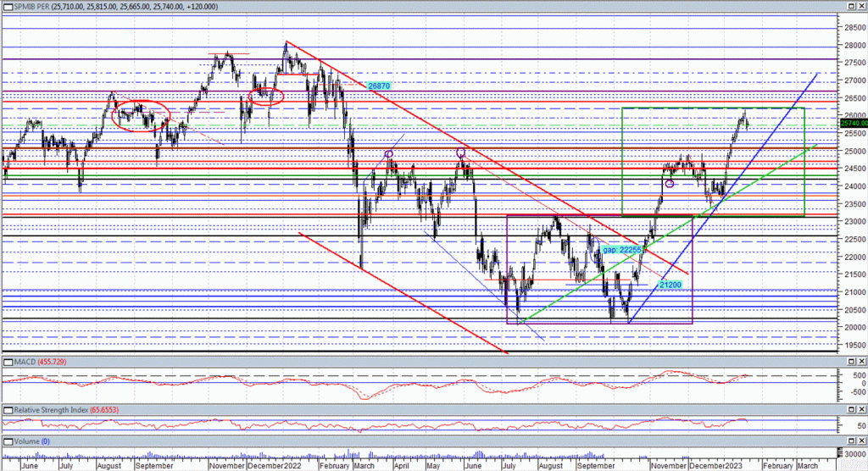The width and height of the screenshot is (868, 471).
Task: Click the MACD panel icon
Action: 8,362
